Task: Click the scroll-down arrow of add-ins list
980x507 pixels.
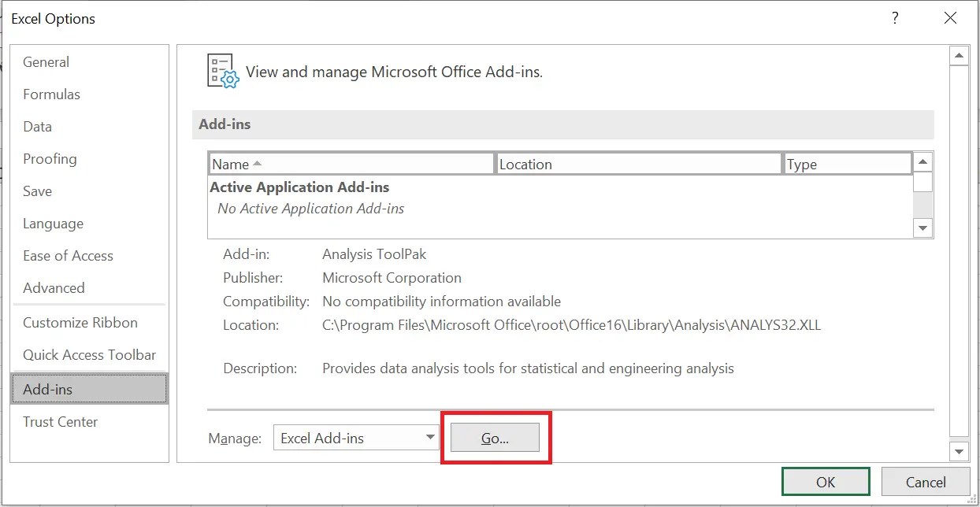Action: point(922,228)
